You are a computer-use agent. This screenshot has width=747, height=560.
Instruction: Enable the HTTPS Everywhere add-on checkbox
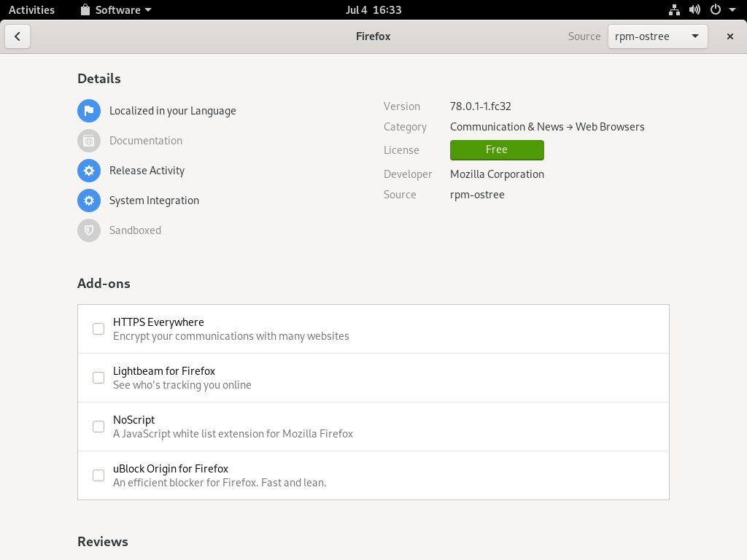coord(98,329)
